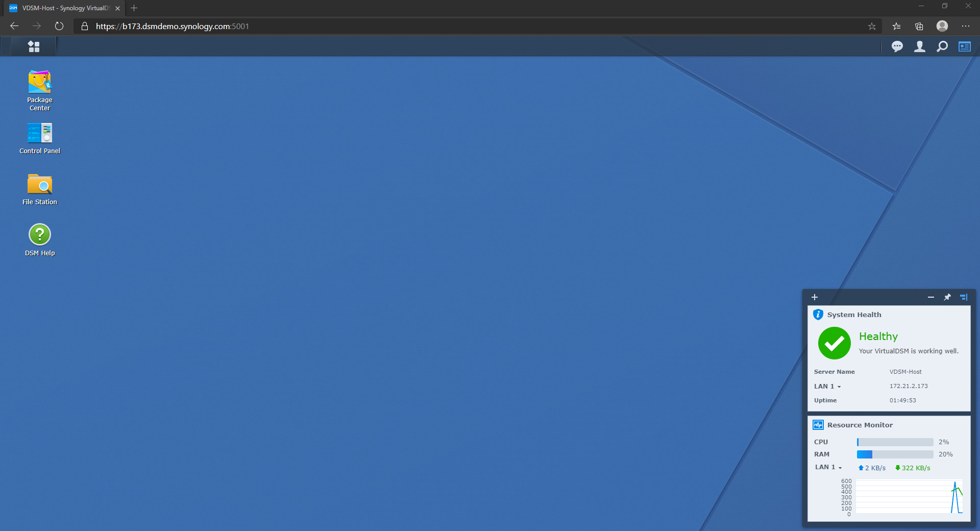Click the browser address bar URL
Viewport: 980px width, 531px height.
click(x=173, y=26)
